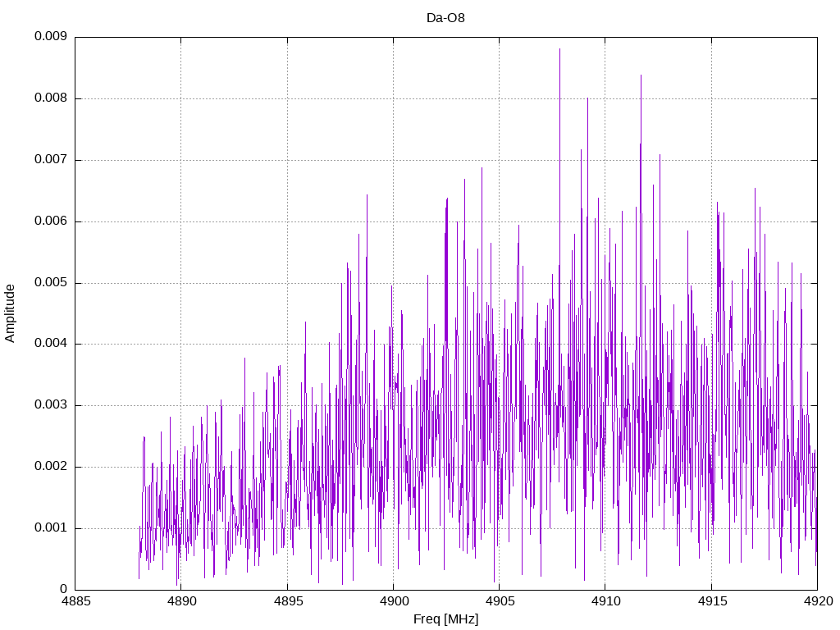The image size is (840, 630).
Task: Click the 4900 x-axis tick label
Action: coord(394,601)
